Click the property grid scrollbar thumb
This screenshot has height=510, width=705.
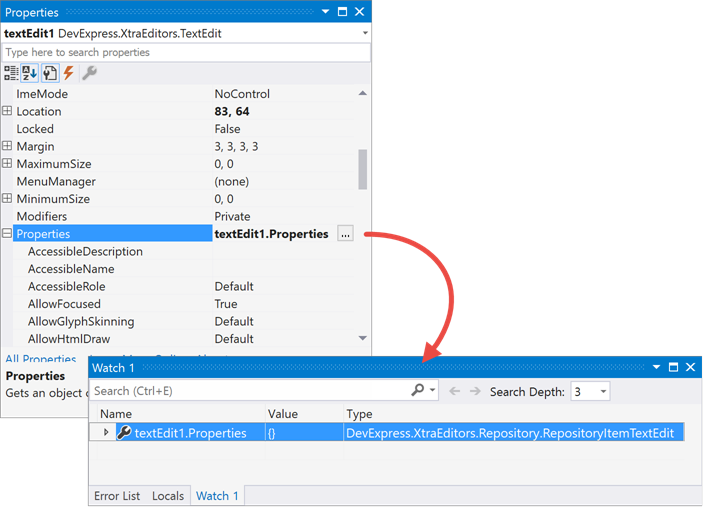(362, 170)
